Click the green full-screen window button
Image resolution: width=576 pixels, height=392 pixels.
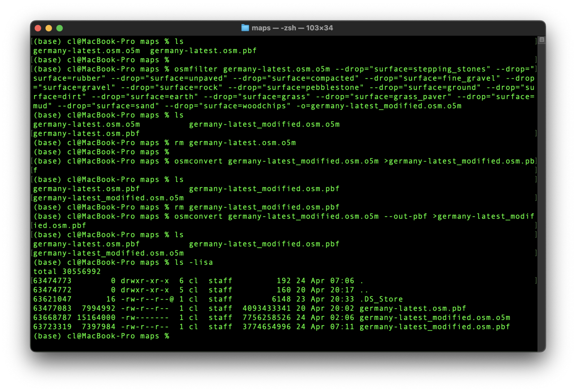(60, 28)
